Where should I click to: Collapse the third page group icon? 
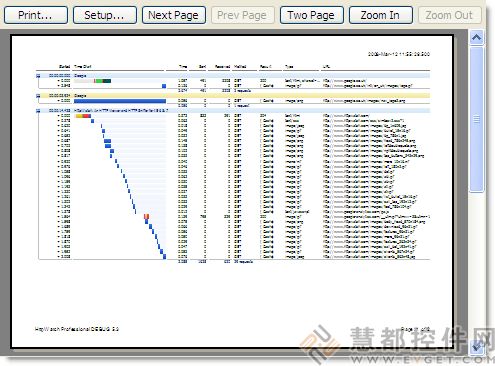click(x=38, y=110)
